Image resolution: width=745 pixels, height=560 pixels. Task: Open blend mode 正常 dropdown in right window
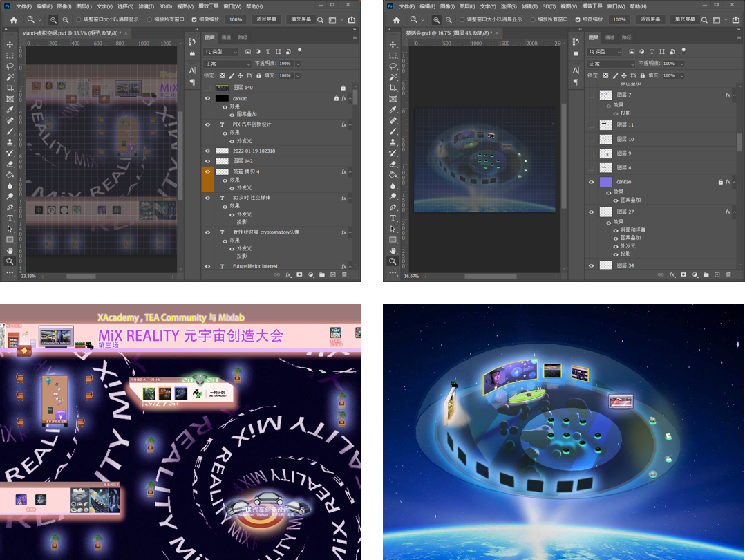pyautogui.click(x=612, y=64)
